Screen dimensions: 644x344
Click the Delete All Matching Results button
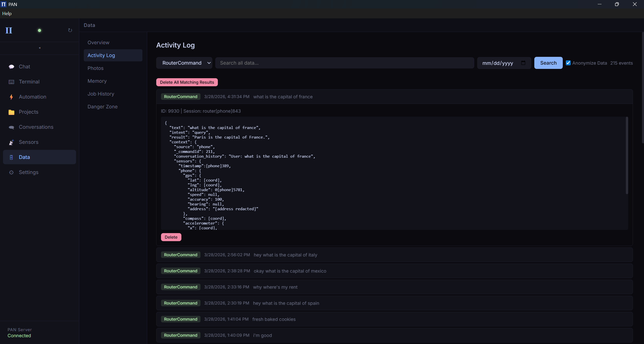coord(187,82)
